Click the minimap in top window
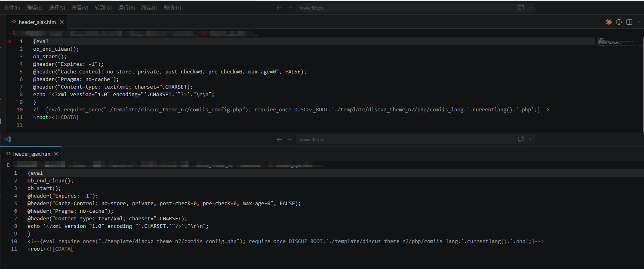644x269 pixels. 620,42
